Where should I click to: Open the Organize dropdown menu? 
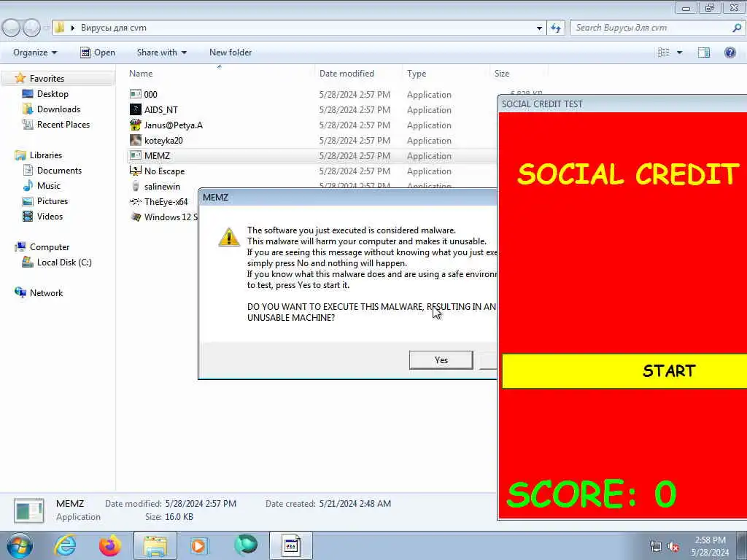pos(35,52)
